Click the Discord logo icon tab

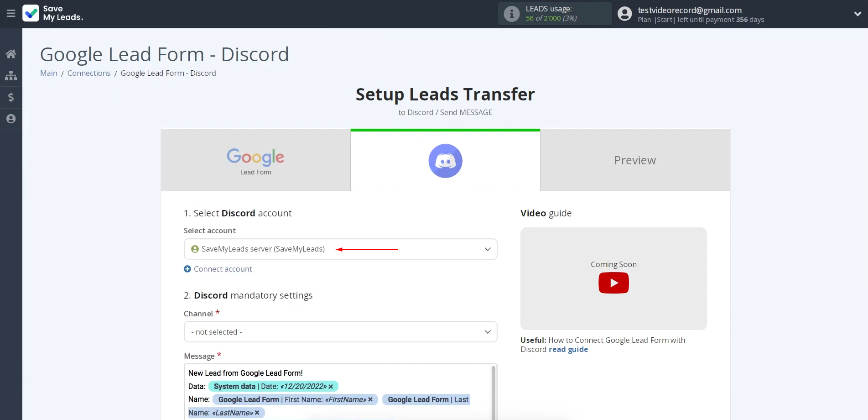(x=445, y=161)
